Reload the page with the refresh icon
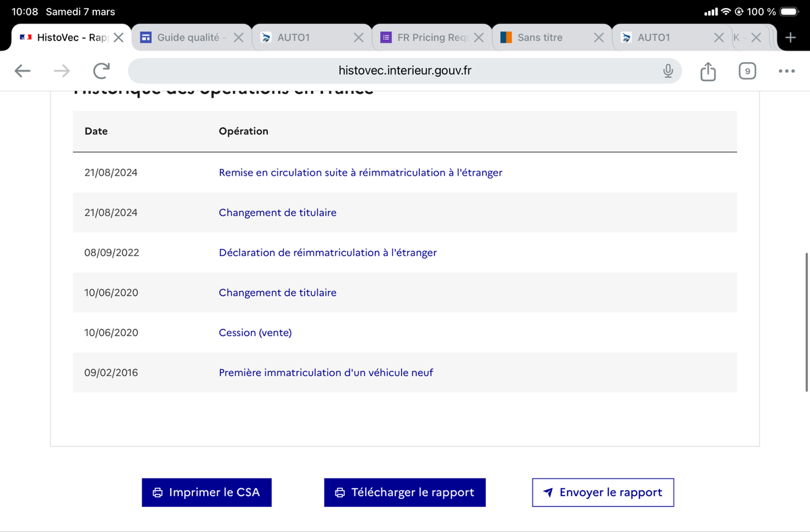Image resolution: width=810 pixels, height=532 pixels. 101,70
